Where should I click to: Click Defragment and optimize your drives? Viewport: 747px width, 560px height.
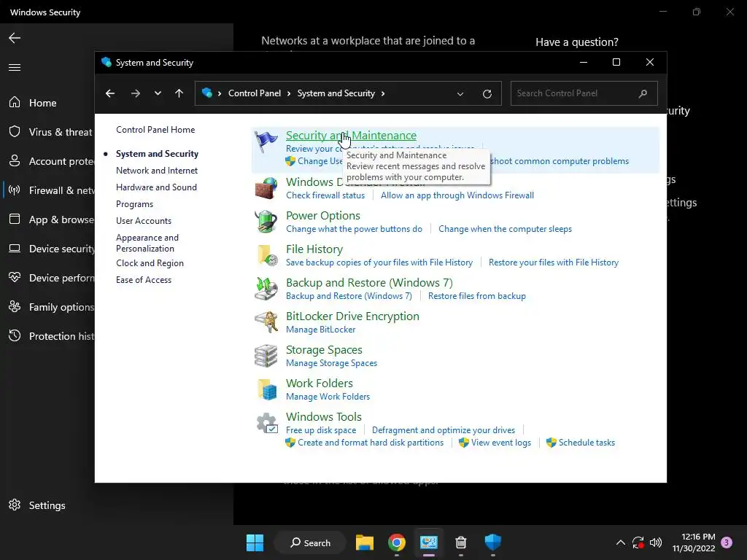click(x=444, y=430)
